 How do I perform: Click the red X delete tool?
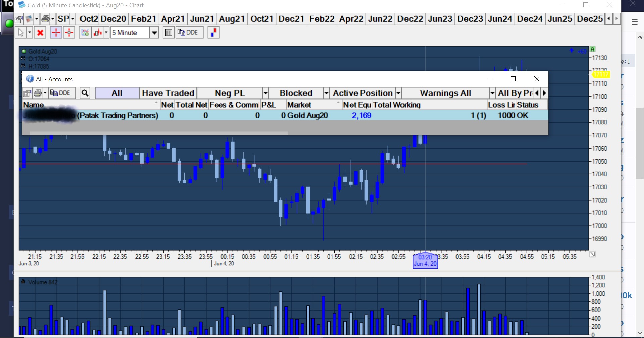(x=40, y=33)
